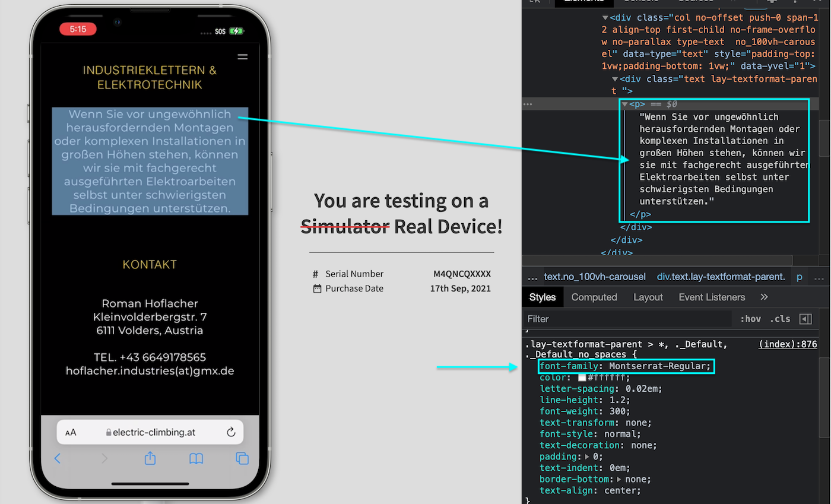Toggle the .cls element classes panel
831x504 pixels.
(780, 319)
